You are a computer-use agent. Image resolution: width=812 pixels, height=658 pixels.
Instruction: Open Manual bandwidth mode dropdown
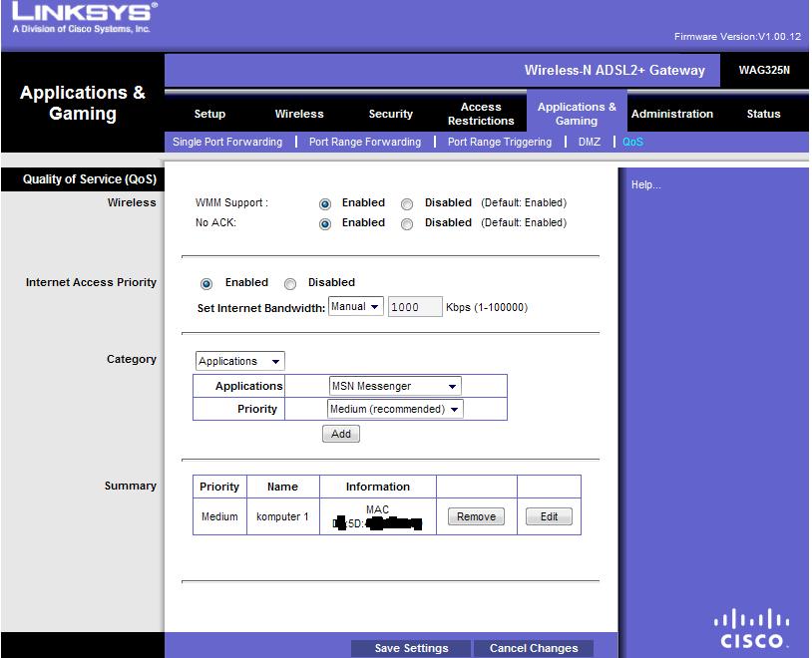click(x=356, y=306)
